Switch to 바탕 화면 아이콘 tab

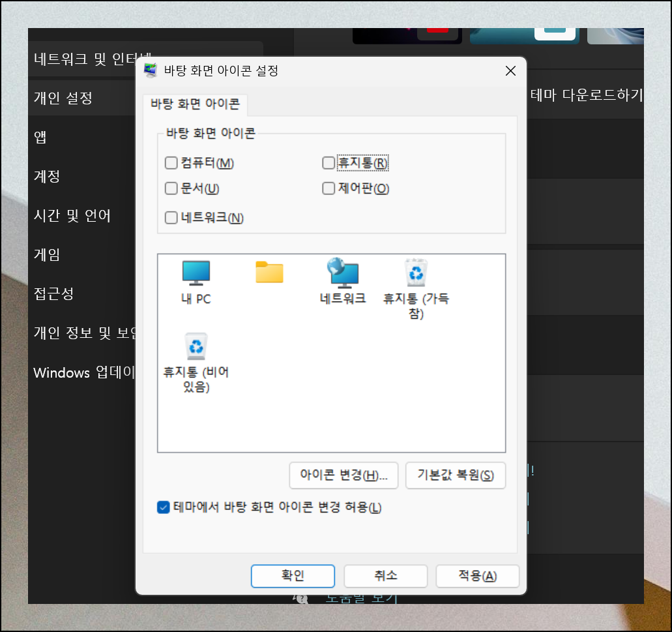coord(195,104)
